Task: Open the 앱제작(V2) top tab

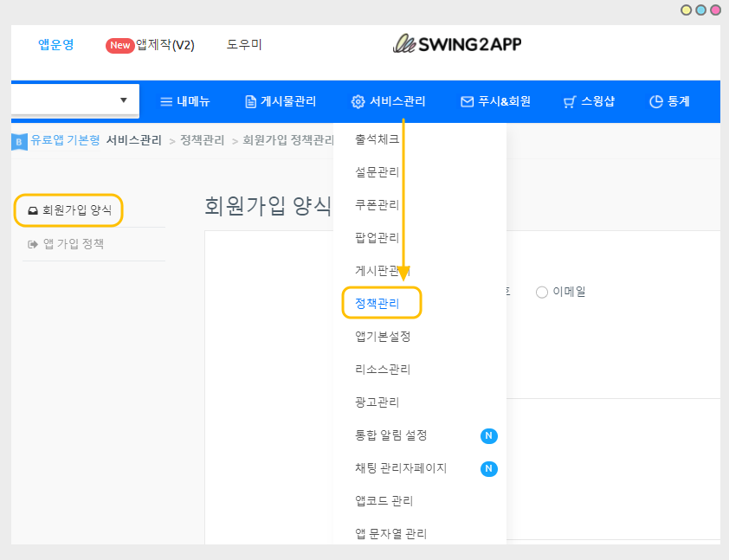Action: click(x=150, y=45)
